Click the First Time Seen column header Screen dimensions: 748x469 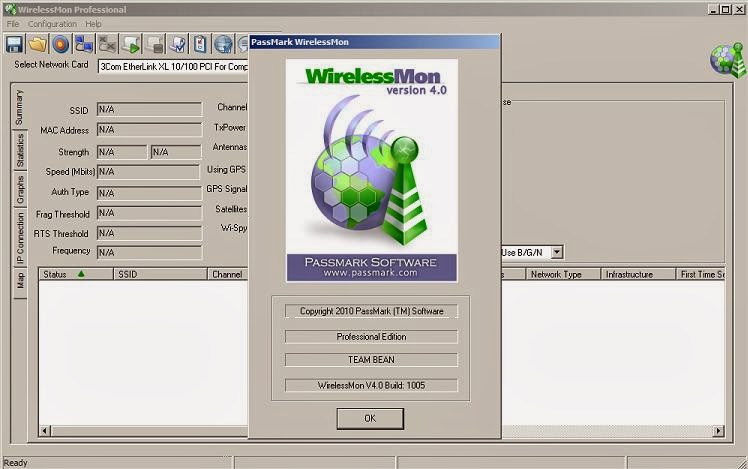coord(700,274)
